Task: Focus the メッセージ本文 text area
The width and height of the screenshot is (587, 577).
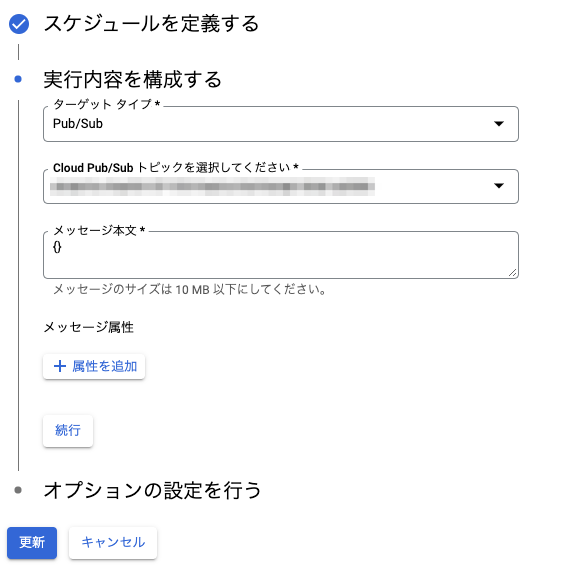Action: tap(281, 255)
